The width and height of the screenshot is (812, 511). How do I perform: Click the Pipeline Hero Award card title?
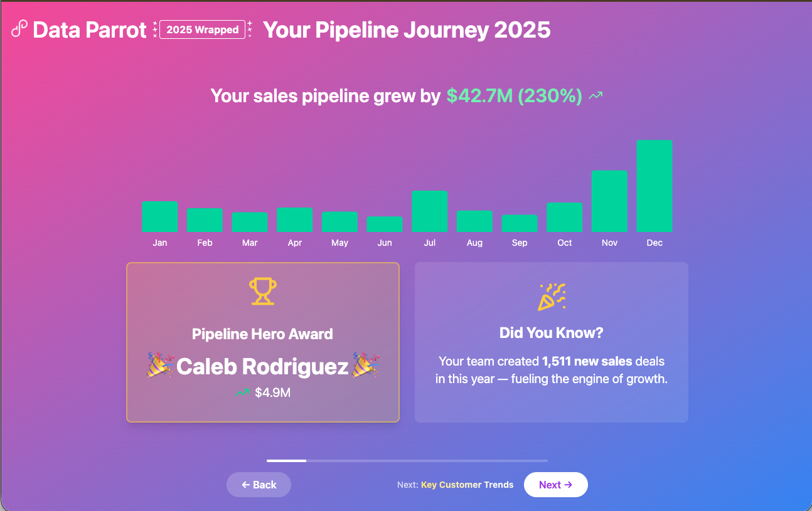pyautogui.click(x=262, y=334)
